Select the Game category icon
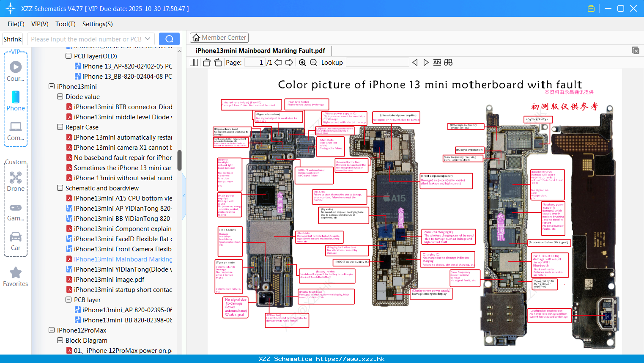Image resolution: width=644 pixels, height=363 pixels. pos(16,207)
